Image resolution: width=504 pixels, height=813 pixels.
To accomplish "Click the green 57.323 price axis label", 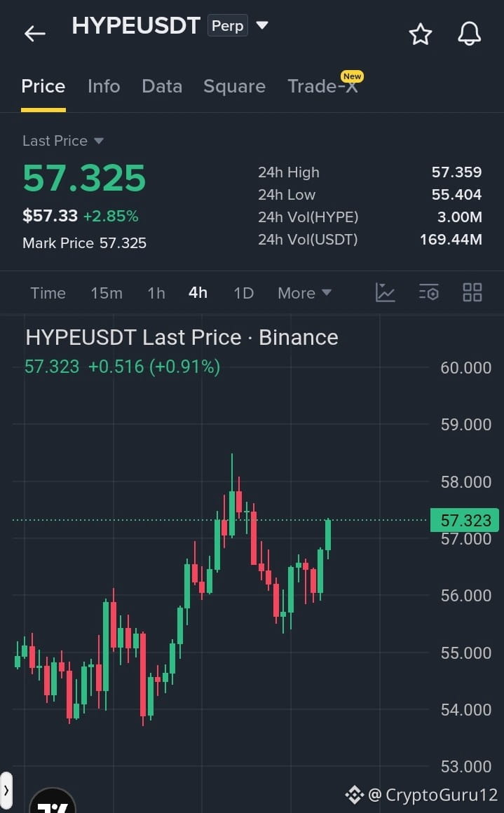I will pyautogui.click(x=465, y=520).
